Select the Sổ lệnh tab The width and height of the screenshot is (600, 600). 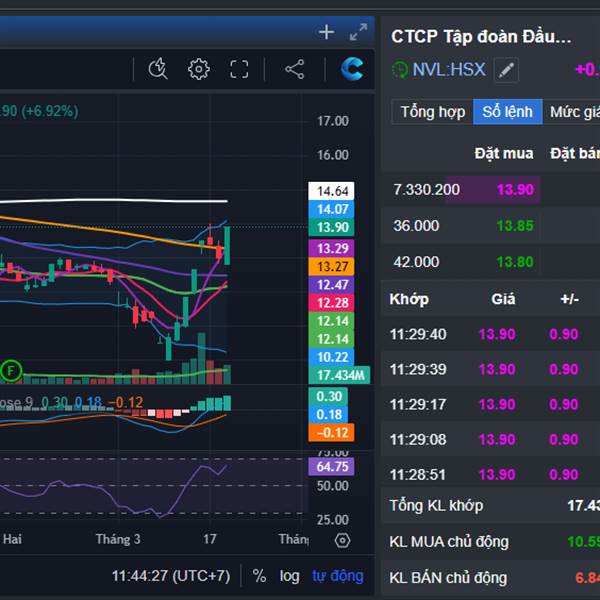point(507,112)
